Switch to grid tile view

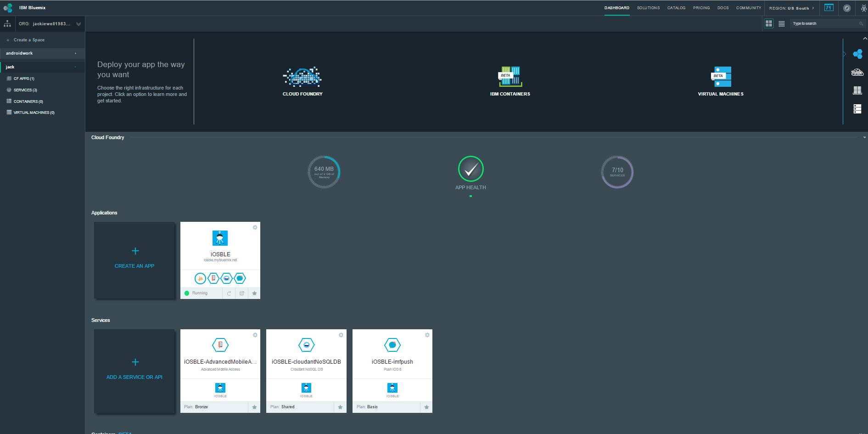pos(769,23)
